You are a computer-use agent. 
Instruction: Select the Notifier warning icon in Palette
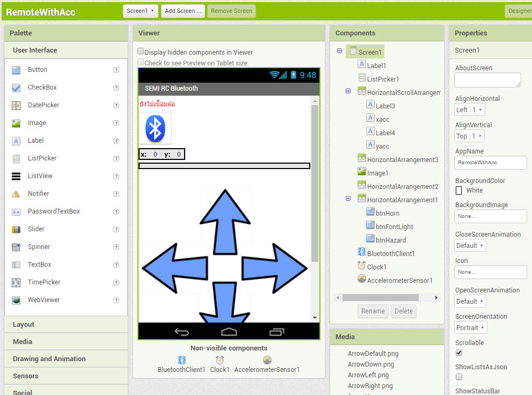pyautogui.click(x=16, y=194)
